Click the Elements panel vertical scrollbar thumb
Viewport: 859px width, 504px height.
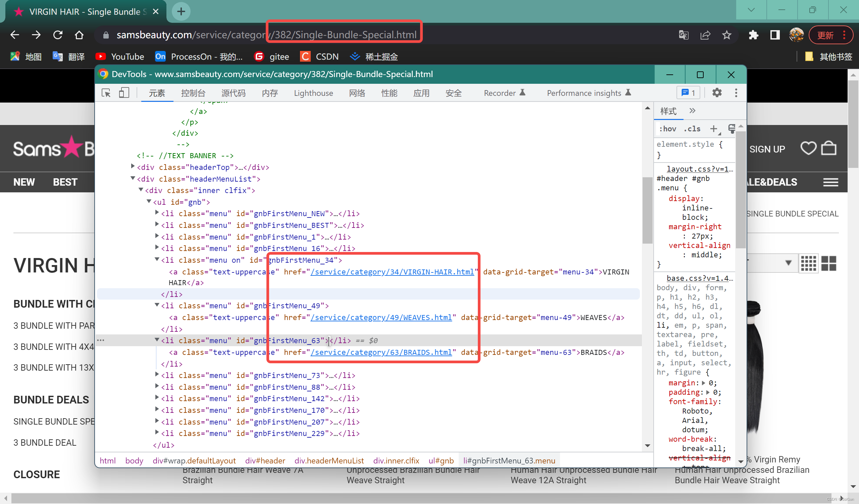click(x=647, y=211)
